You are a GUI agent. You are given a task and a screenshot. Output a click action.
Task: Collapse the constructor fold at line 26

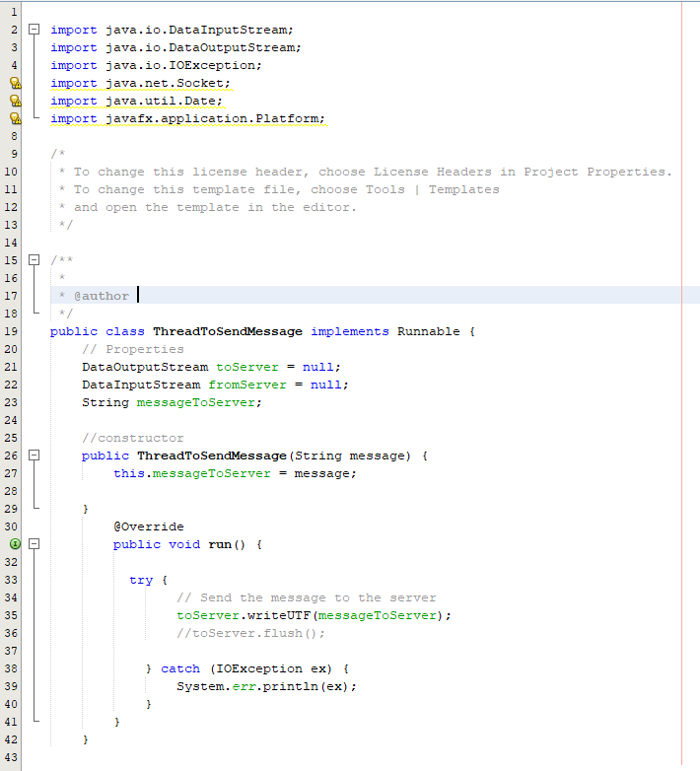34,456
